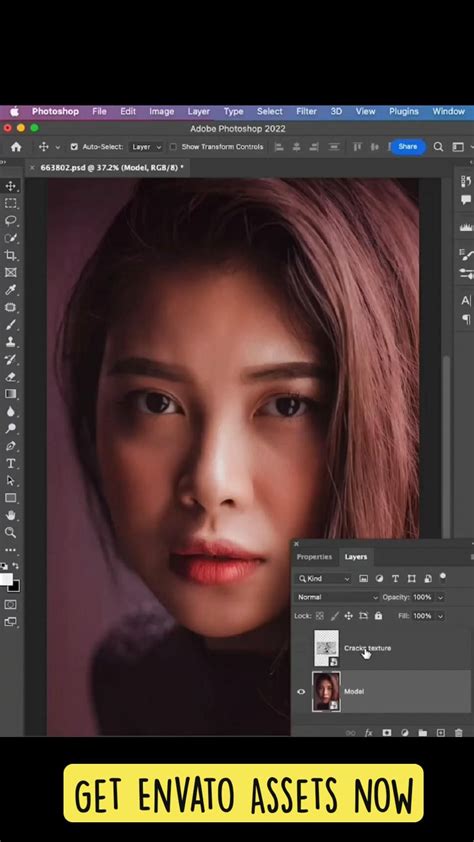
Task: Select the Rectangular Marquee tool
Action: point(10,203)
